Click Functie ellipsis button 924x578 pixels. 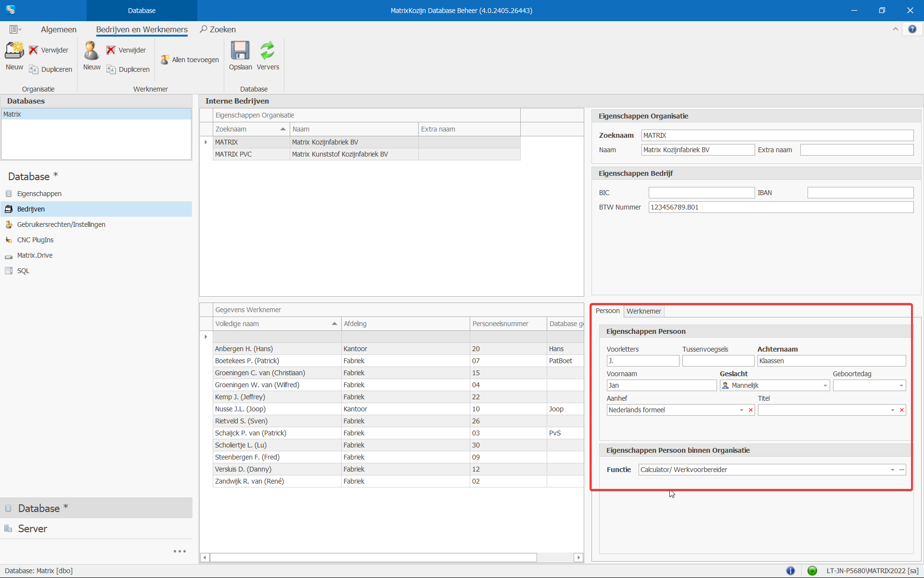point(902,470)
